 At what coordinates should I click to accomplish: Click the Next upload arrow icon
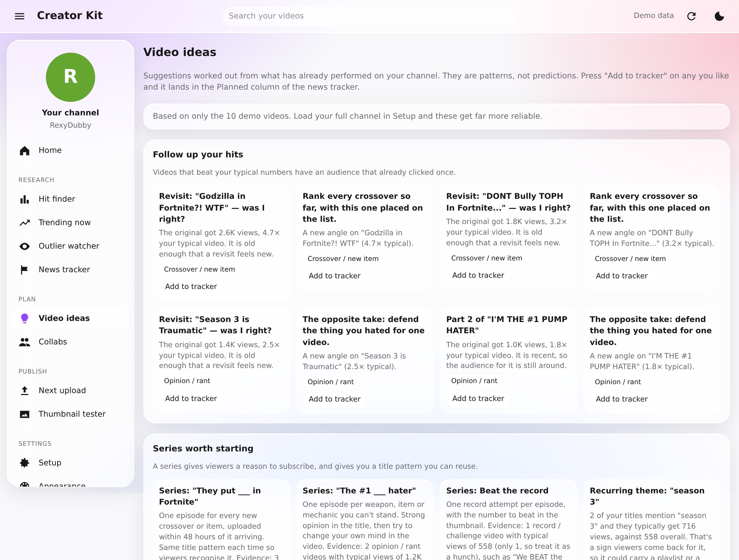24,391
